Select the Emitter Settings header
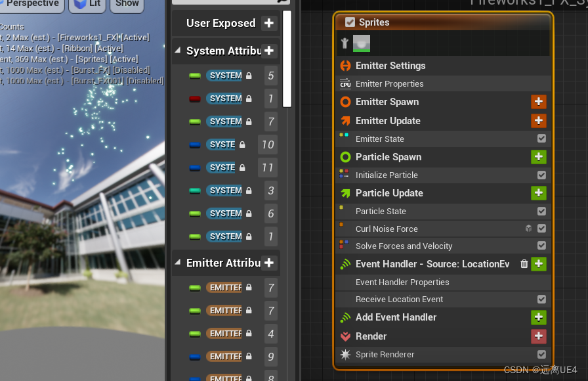The width and height of the screenshot is (588, 381). pyautogui.click(x=390, y=66)
